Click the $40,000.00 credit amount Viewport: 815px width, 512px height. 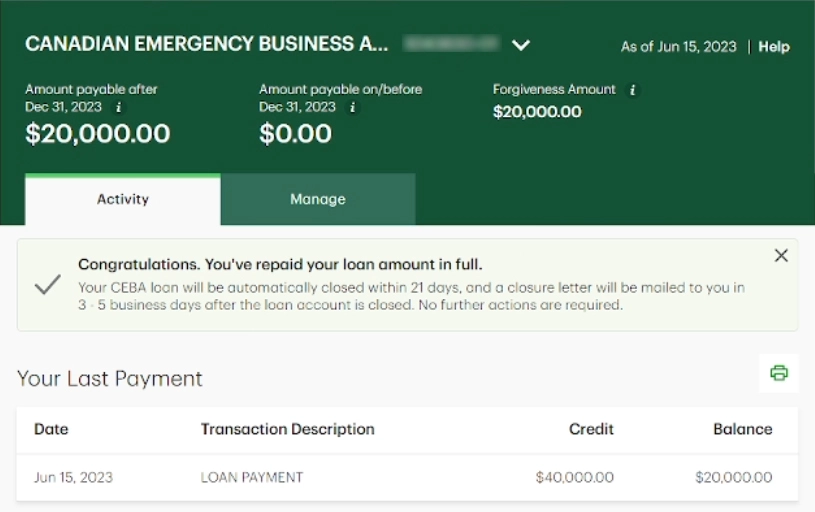point(575,477)
